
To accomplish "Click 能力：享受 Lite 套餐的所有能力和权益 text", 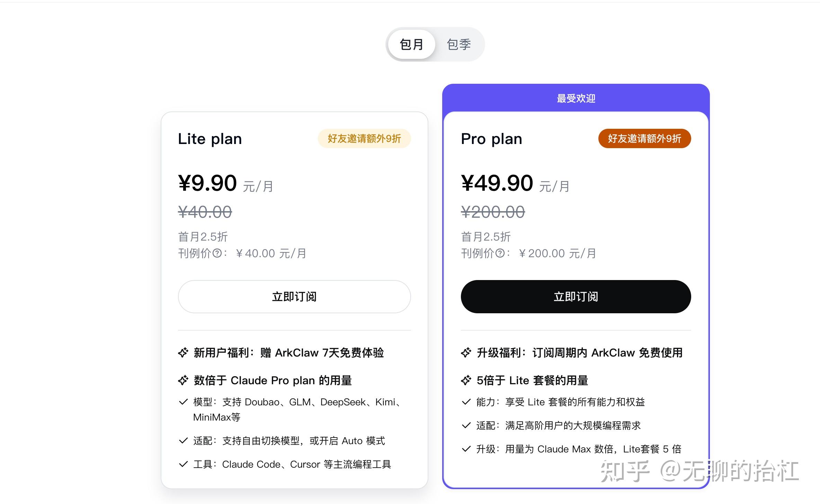I will pyautogui.click(x=561, y=402).
